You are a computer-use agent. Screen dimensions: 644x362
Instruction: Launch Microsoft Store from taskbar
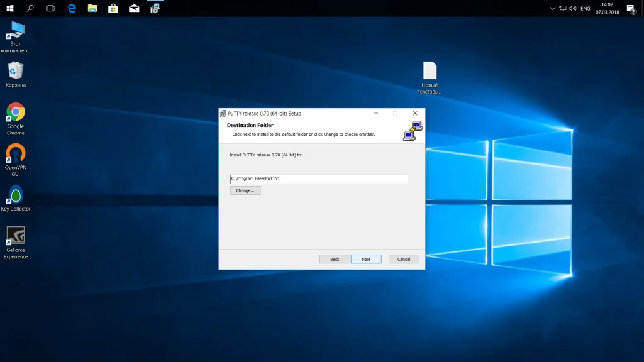[113, 8]
